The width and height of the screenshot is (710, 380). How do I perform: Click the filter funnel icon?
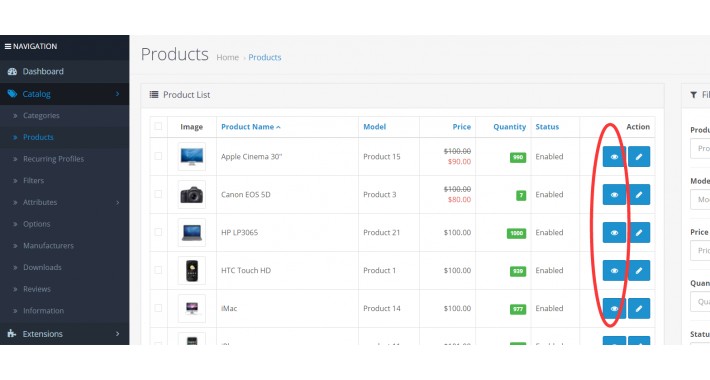[693, 95]
